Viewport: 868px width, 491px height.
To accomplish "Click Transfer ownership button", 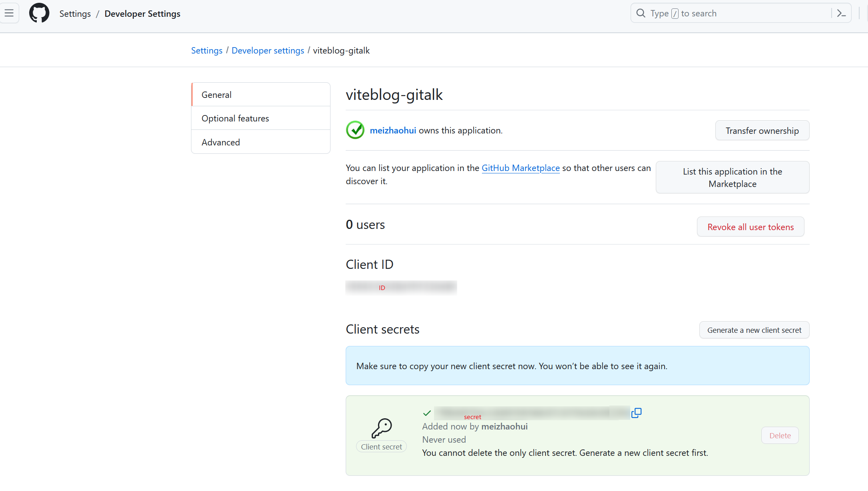I will tap(762, 131).
